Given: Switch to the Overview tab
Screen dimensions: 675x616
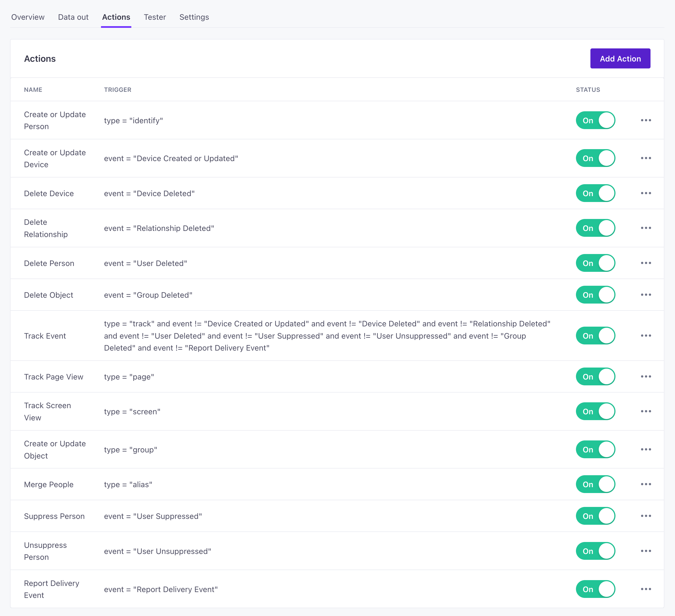Looking at the screenshot, I should point(28,17).
